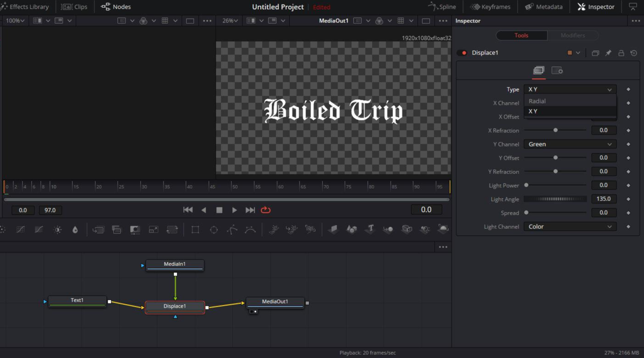The width and height of the screenshot is (644, 358).
Task: Add a Merge 3D node
Action: (x=388, y=229)
